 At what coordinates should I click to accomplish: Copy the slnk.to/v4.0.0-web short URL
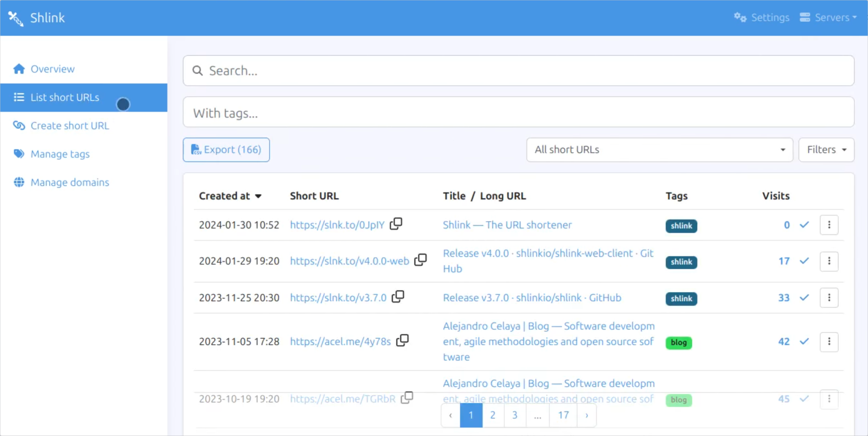pos(420,260)
